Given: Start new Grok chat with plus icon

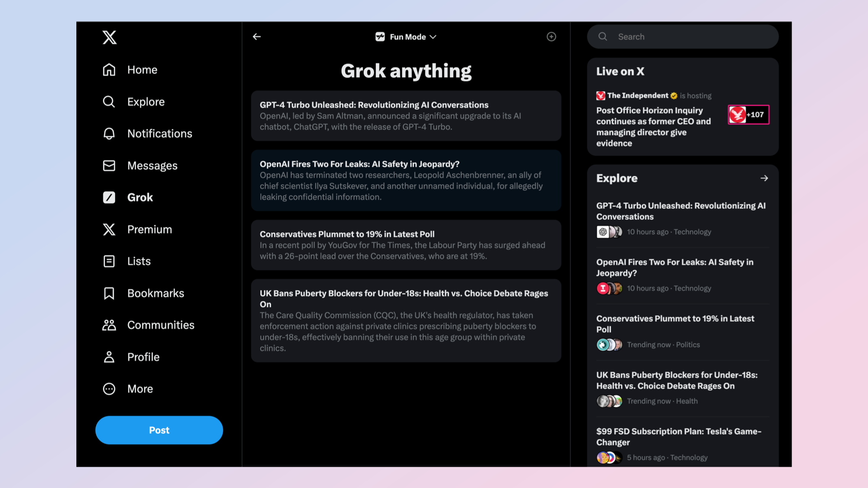Looking at the screenshot, I should point(551,37).
